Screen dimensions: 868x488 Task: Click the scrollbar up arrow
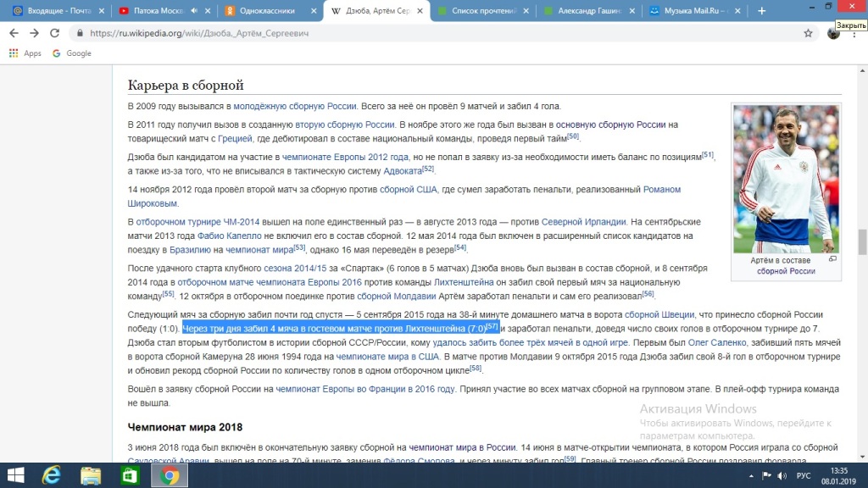tap(862, 70)
